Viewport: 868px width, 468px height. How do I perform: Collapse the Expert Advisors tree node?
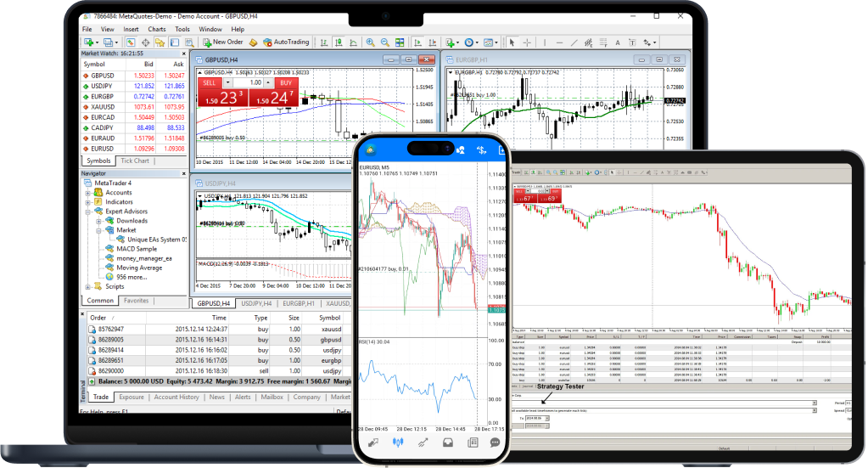(87, 211)
